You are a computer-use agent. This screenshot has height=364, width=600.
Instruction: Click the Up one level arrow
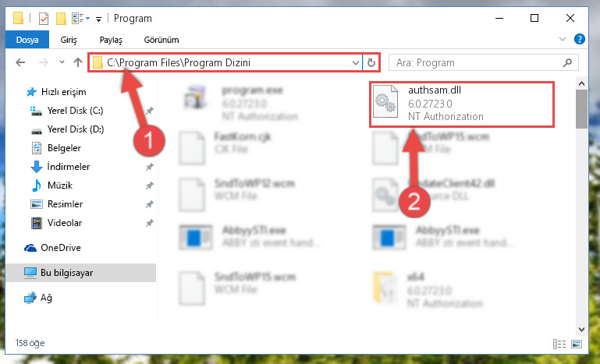point(78,62)
